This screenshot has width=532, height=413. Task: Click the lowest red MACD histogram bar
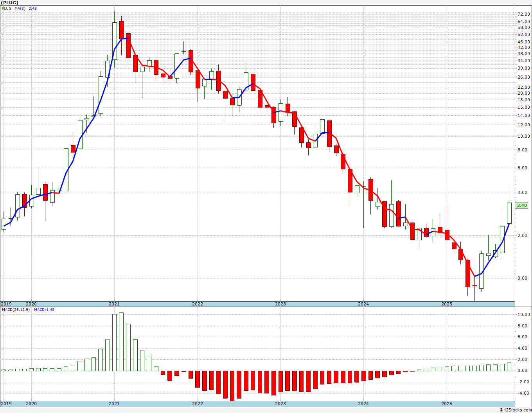[x=232, y=386]
